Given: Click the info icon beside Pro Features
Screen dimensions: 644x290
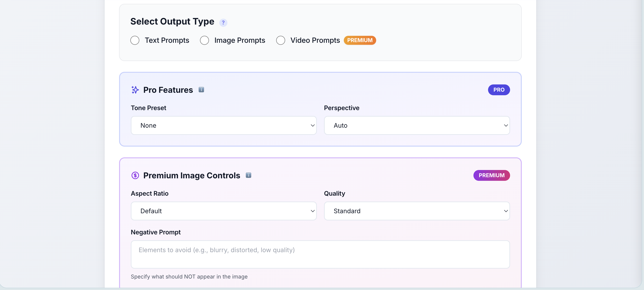Looking at the screenshot, I should click(201, 89).
